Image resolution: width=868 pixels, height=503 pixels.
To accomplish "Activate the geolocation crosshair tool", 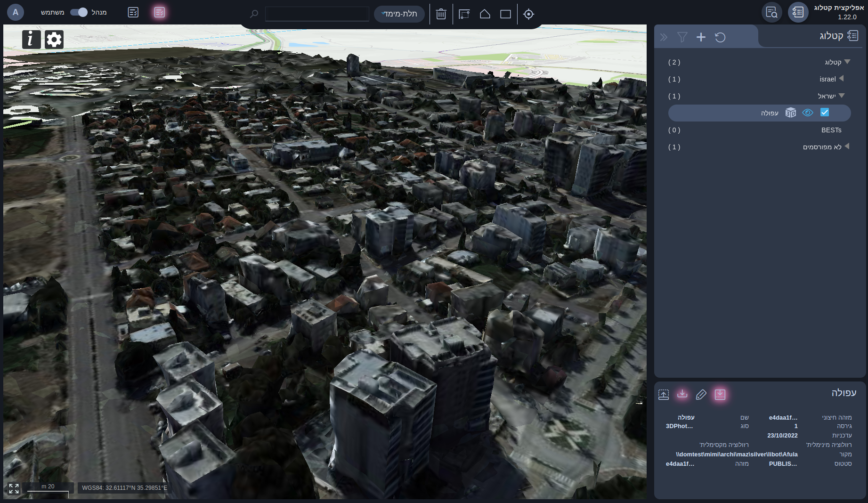I will pyautogui.click(x=528, y=14).
